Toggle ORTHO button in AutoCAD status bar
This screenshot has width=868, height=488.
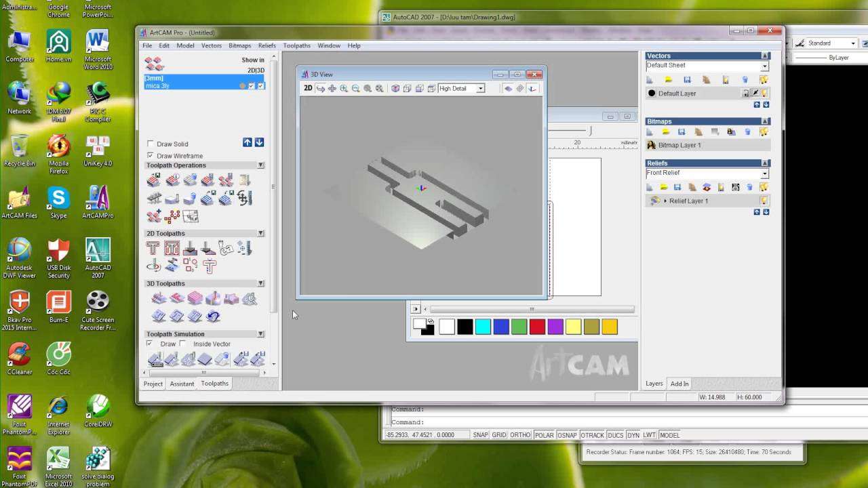(x=520, y=435)
